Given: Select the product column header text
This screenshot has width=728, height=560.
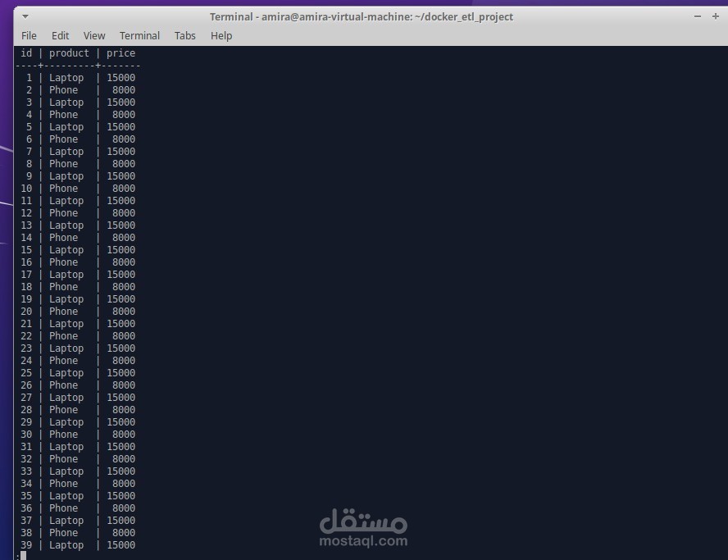Looking at the screenshot, I should (69, 52).
